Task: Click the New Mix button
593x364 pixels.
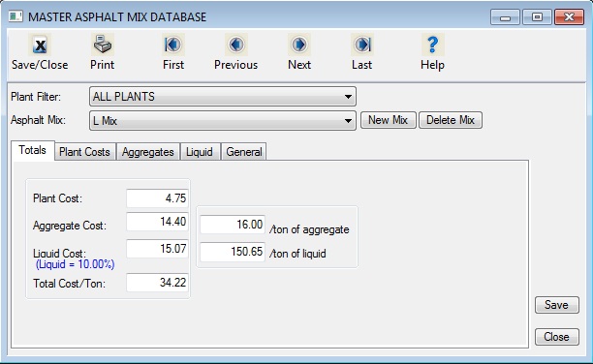Action: (x=388, y=120)
